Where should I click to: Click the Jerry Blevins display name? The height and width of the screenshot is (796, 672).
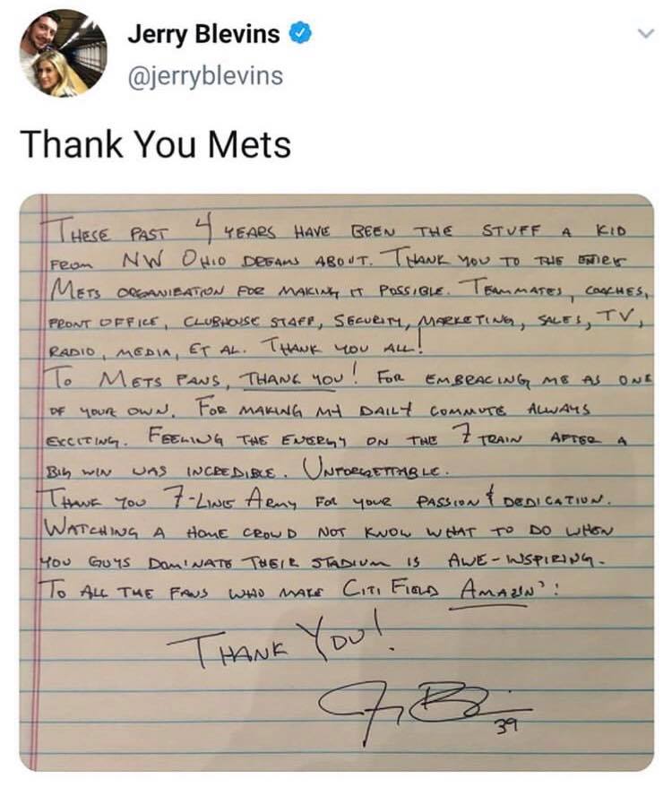pyautogui.click(x=203, y=35)
